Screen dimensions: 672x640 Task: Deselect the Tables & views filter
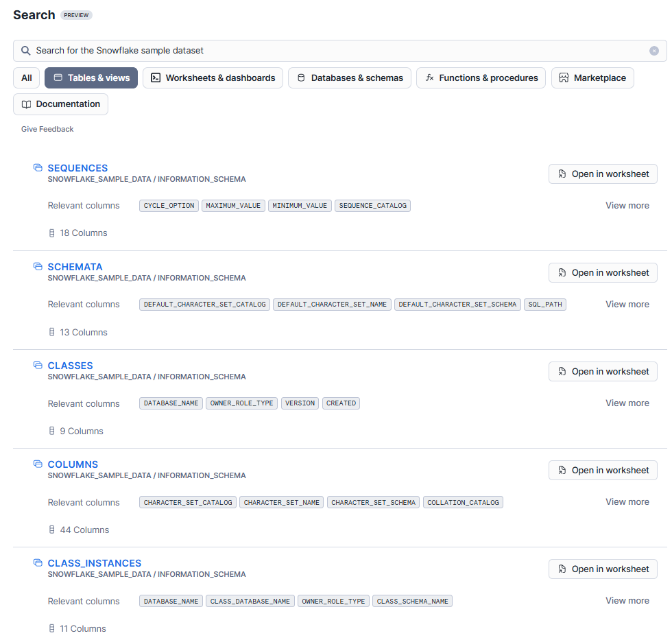(x=91, y=78)
